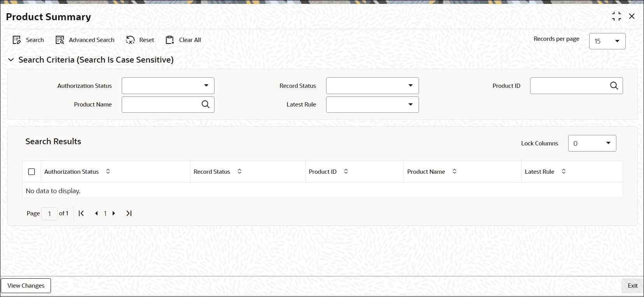Click the Clear All clipboard icon
The width and height of the screenshot is (644, 297).
(x=170, y=40)
